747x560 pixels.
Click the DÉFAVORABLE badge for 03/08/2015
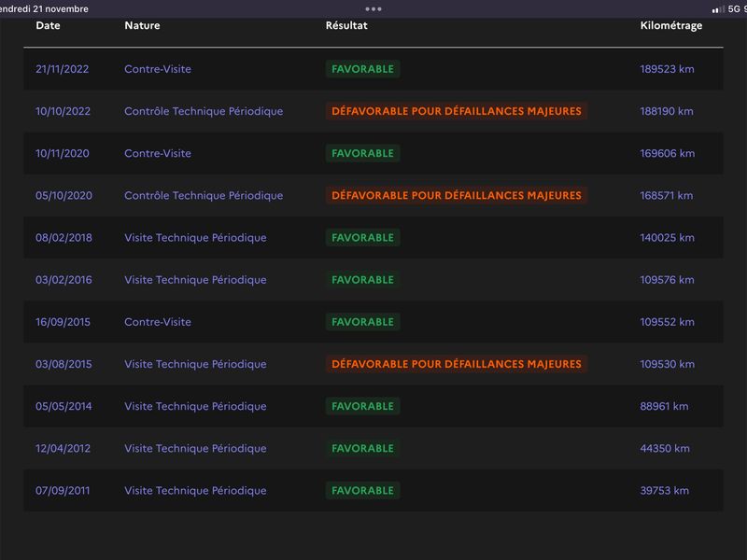pyautogui.click(x=456, y=364)
